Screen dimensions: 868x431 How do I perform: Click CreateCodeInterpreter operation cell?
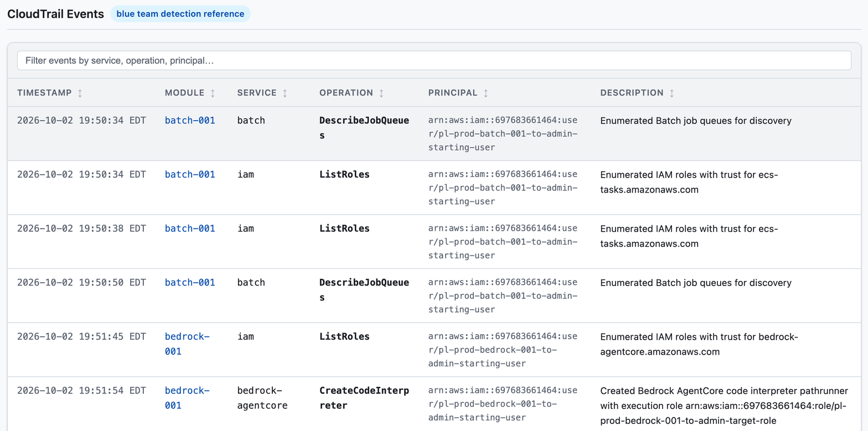[x=364, y=398]
